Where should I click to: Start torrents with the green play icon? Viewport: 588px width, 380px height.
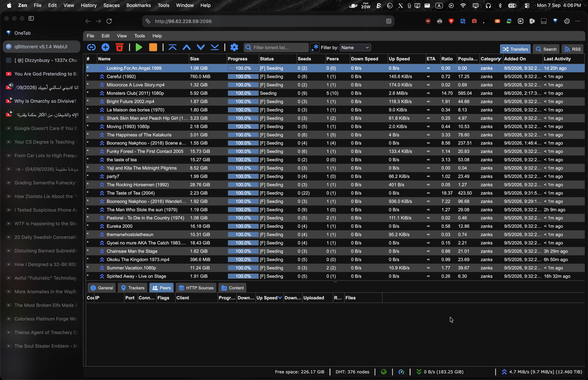(x=139, y=47)
